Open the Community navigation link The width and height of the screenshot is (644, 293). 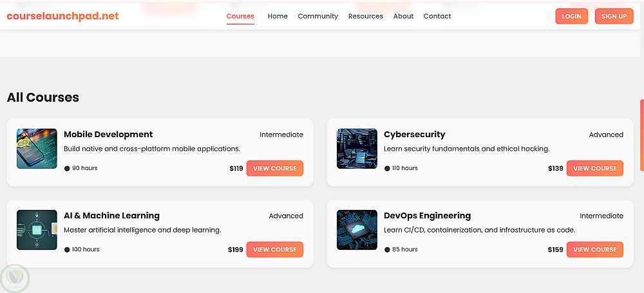pyautogui.click(x=317, y=16)
